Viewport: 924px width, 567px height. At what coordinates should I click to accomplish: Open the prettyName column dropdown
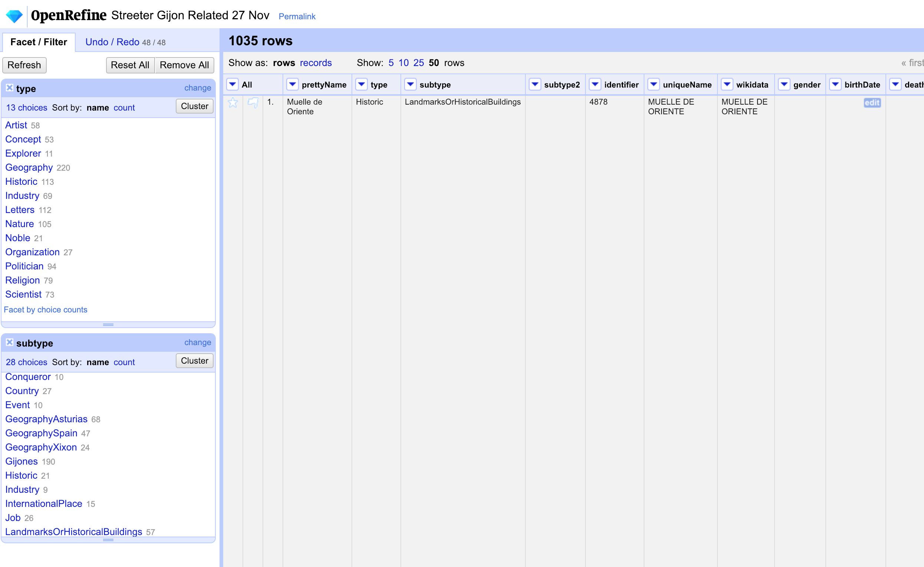293,85
